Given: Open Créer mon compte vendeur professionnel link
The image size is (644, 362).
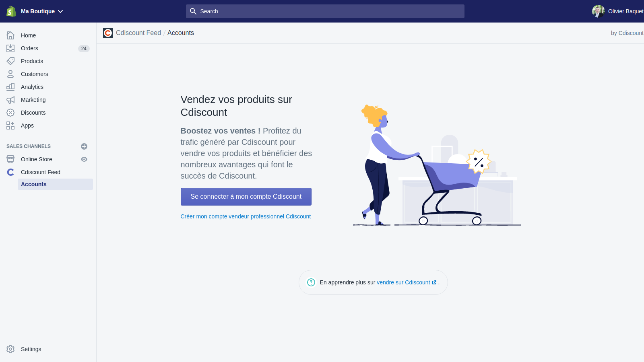Looking at the screenshot, I should coord(246,216).
